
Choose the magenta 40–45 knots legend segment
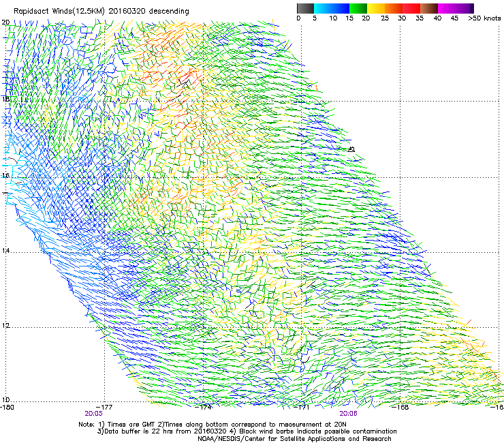[x=447, y=8]
